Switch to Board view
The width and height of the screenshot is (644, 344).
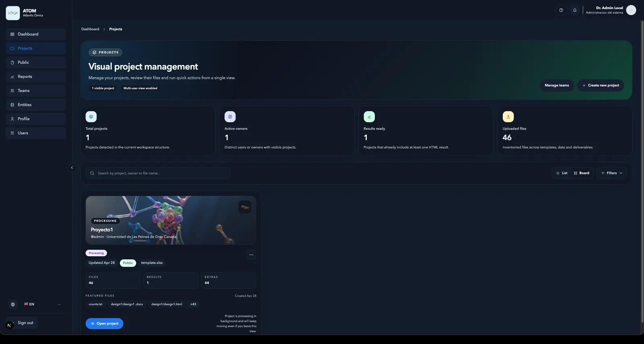point(582,173)
